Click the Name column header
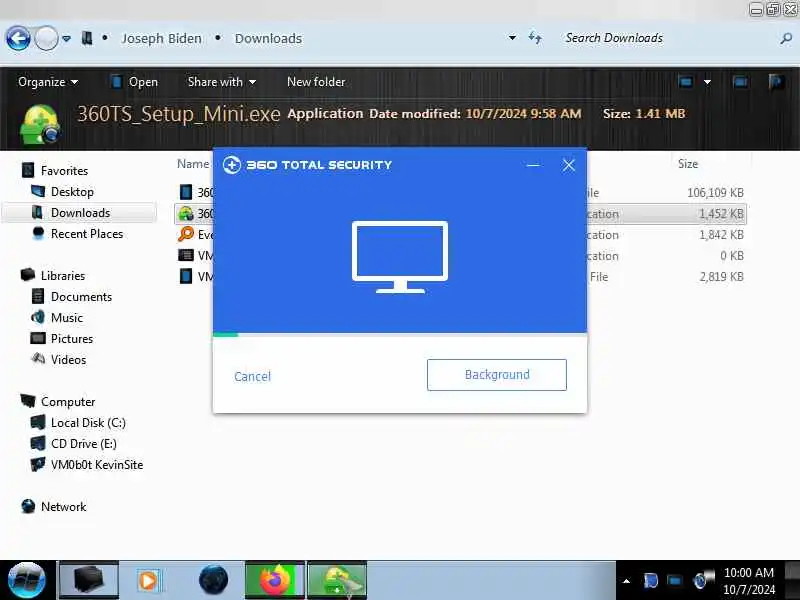800x600 pixels. click(193, 164)
